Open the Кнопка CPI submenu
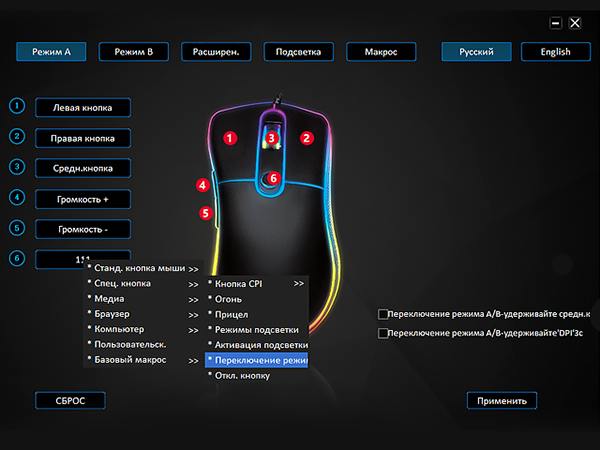This screenshot has height=450, width=600. (x=256, y=283)
